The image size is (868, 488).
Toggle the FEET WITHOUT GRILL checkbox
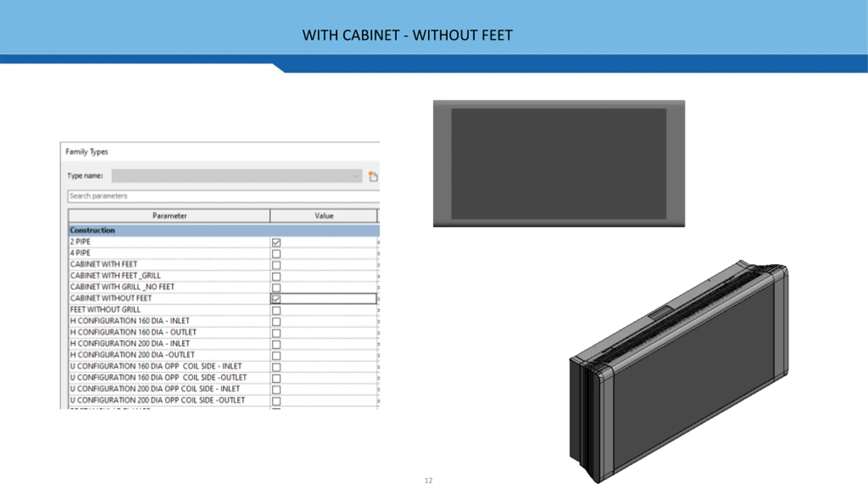point(276,310)
